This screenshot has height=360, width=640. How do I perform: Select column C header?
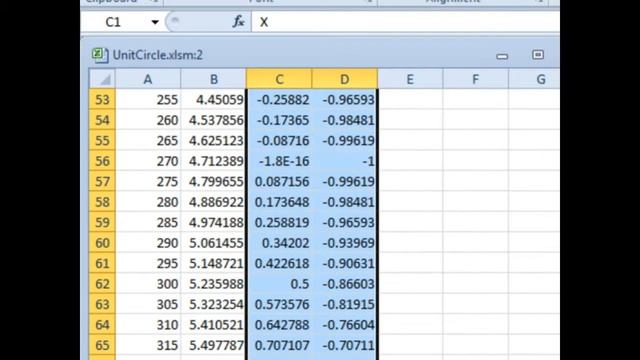pos(279,79)
